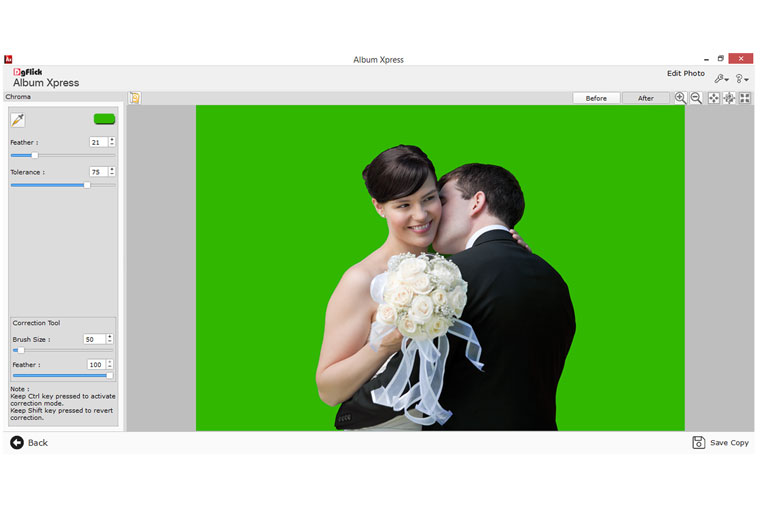Click the fit to screen icon
This screenshot has height=520, width=760.
click(x=745, y=98)
